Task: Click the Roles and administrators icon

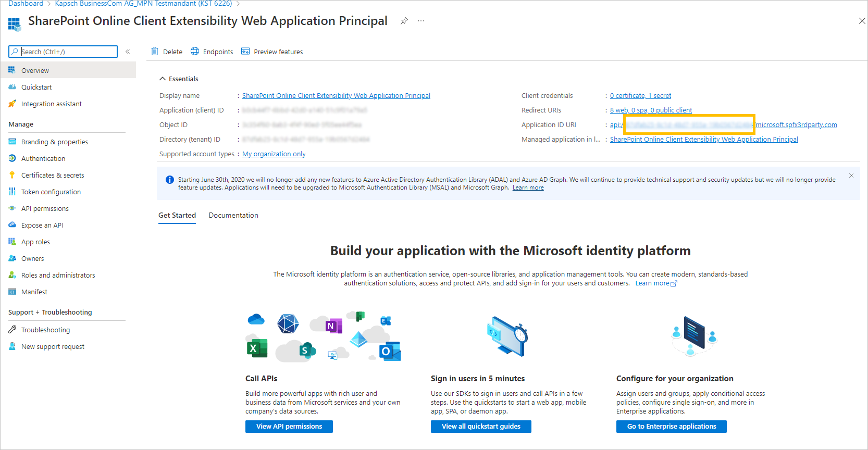Action: 12,275
